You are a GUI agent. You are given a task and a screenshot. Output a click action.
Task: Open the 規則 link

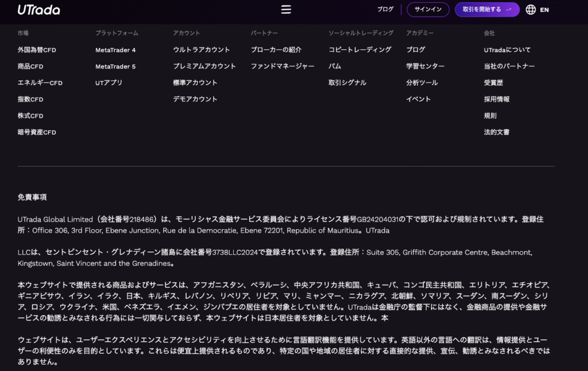[x=490, y=115]
